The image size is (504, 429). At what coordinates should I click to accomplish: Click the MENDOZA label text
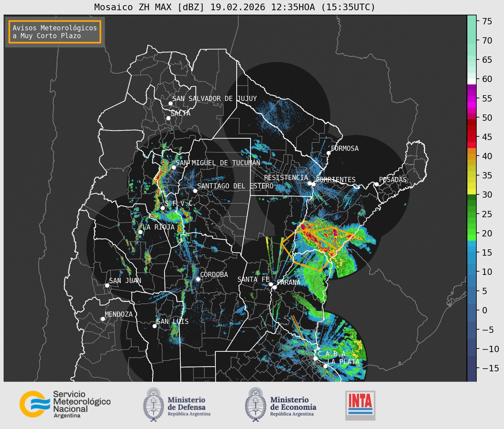119,314
